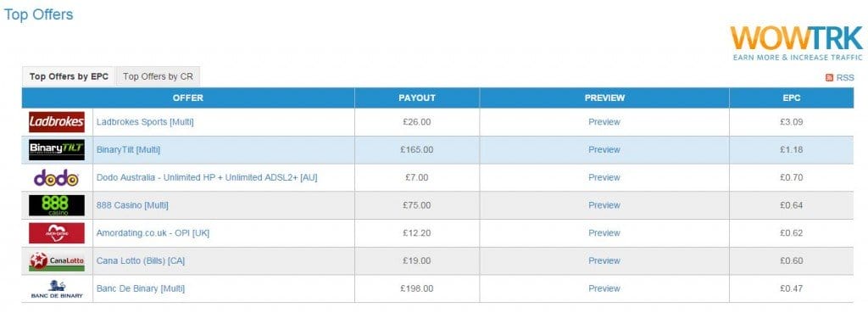Open Amordating.co.uk - OPI [UK] offer
Viewport: 868px width, 313px height.
point(153,233)
